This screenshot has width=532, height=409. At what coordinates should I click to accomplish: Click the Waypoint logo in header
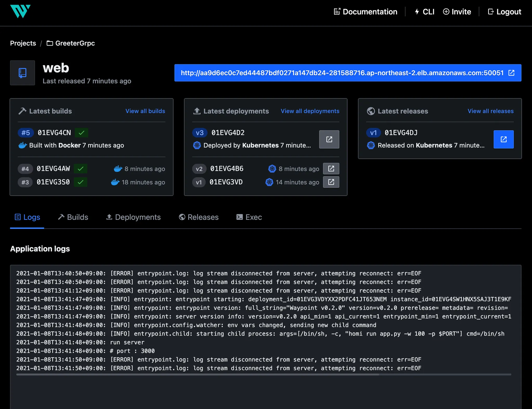(x=20, y=11)
